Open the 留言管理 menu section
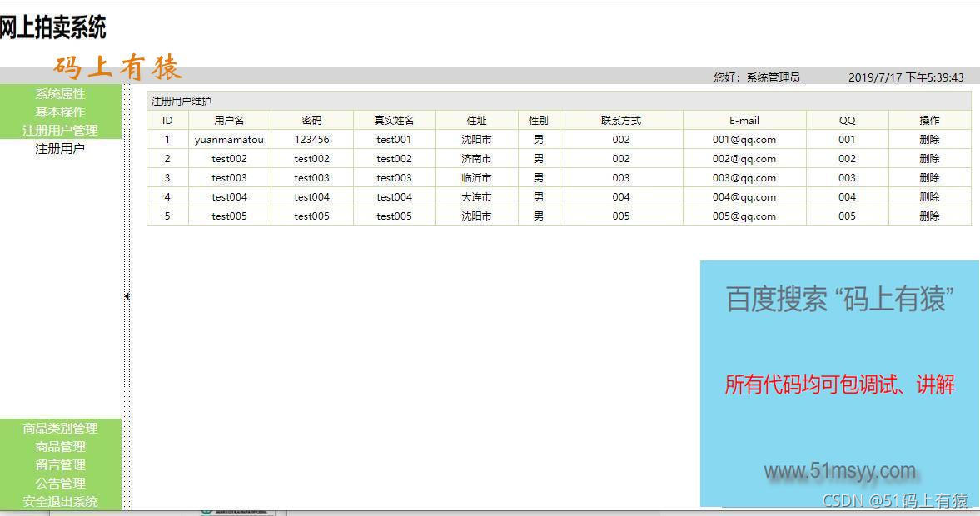The image size is (980, 516). coord(60,464)
